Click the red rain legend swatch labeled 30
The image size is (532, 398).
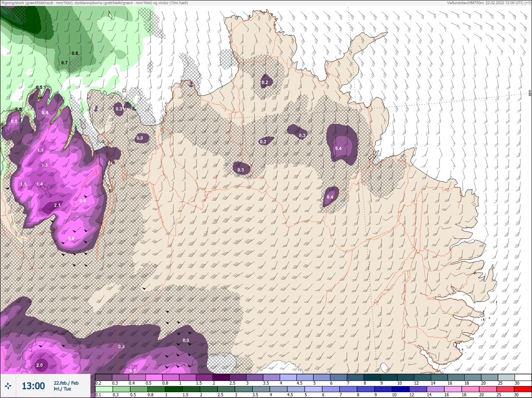(x=523, y=389)
